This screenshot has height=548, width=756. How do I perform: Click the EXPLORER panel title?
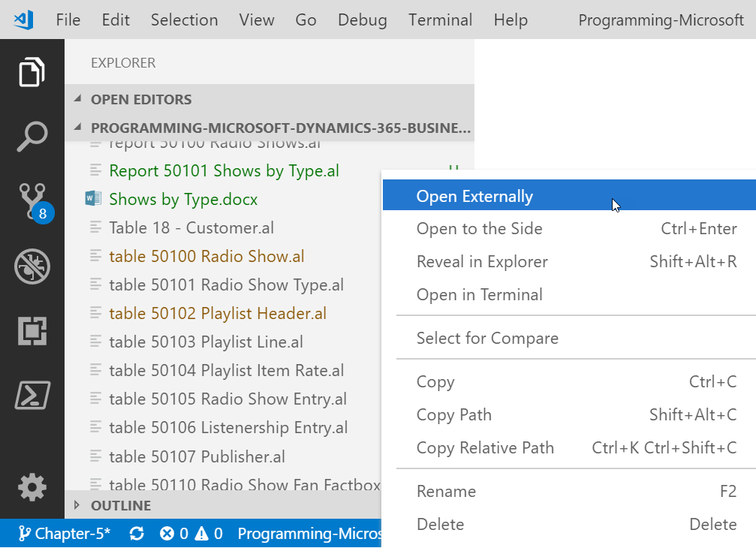click(123, 62)
